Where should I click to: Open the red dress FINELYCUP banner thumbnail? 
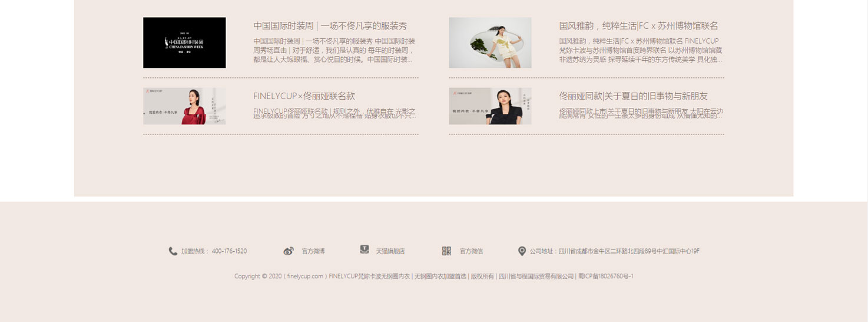point(184,106)
